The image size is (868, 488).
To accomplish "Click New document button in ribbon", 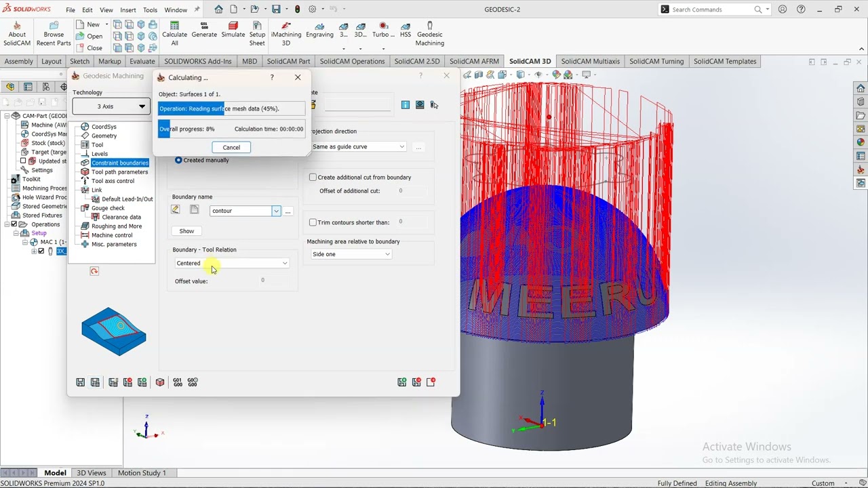I will [89, 24].
